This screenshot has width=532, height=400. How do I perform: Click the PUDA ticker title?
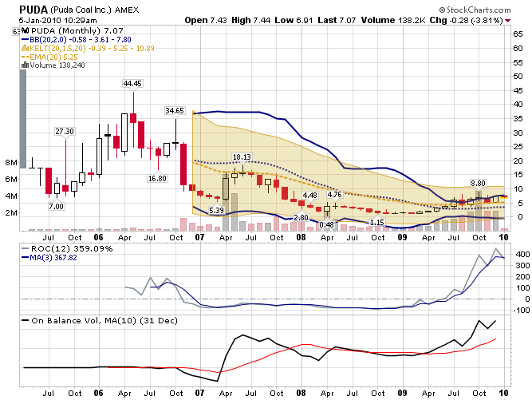pyautogui.click(x=34, y=10)
